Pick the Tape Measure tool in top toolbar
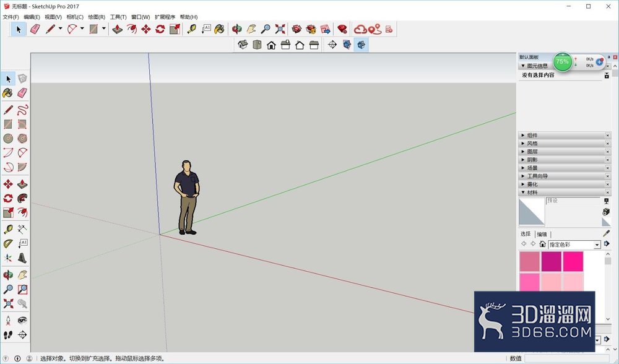The height and width of the screenshot is (364, 619). coord(191,29)
